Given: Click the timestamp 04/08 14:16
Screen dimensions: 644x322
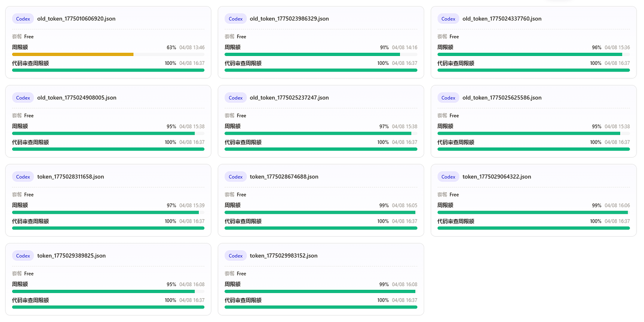Looking at the screenshot, I should pyautogui.click(x=405, y=48).
